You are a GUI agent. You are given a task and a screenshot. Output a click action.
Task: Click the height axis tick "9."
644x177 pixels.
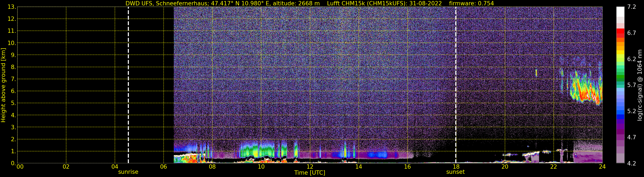tap(13, 55)
